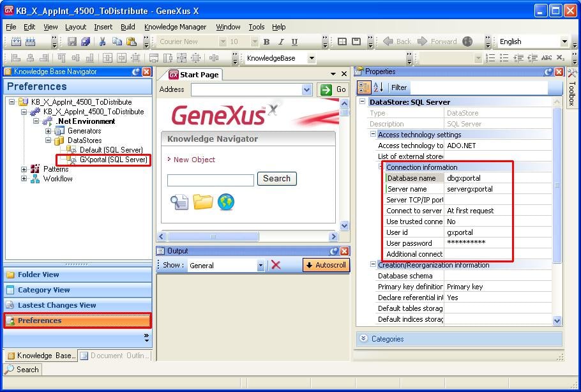Clear output with the red X icon
Viewport: 581px width, 392px height.
tap(276, 265)
